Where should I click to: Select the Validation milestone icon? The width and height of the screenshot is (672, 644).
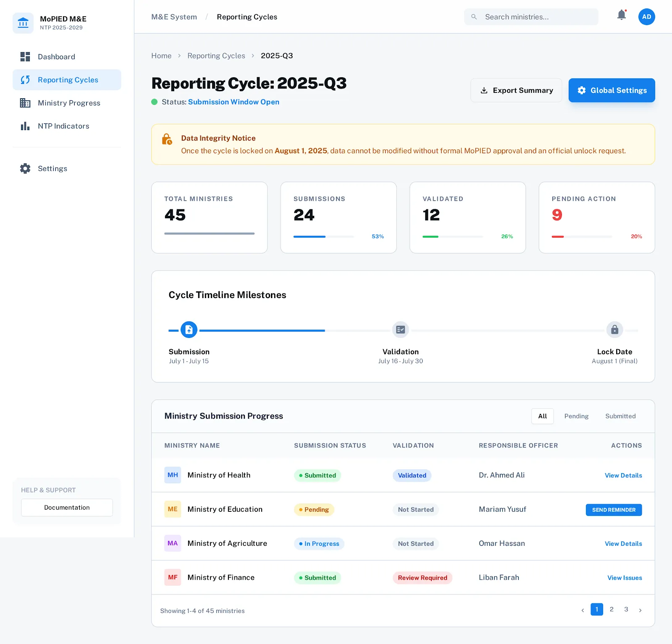click(x=400, y=330)
